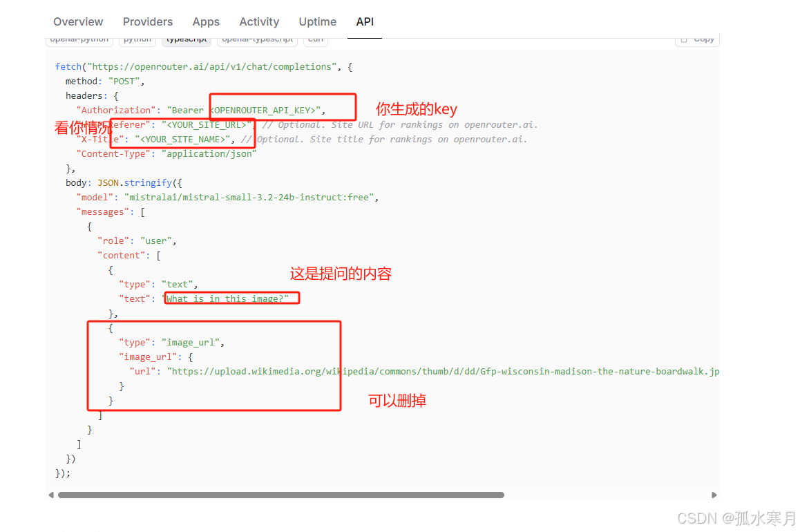Click the "Authorization" header key
800x532 pixels.
pyautogui.click(x=116, y=110)
